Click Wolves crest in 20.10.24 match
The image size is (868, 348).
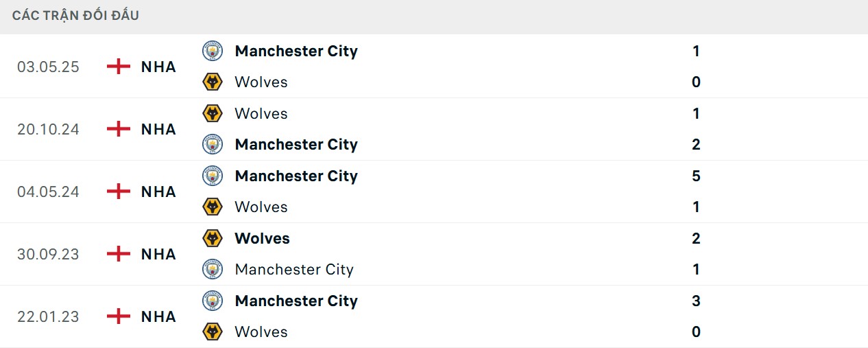(213, 113)
